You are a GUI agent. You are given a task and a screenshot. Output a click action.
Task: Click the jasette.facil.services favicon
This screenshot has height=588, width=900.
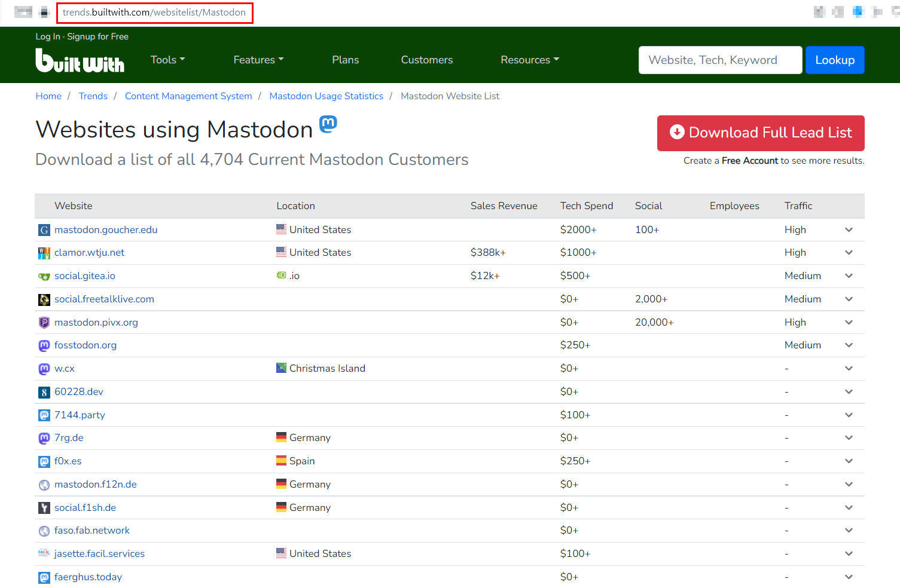(x=44, y=553)
